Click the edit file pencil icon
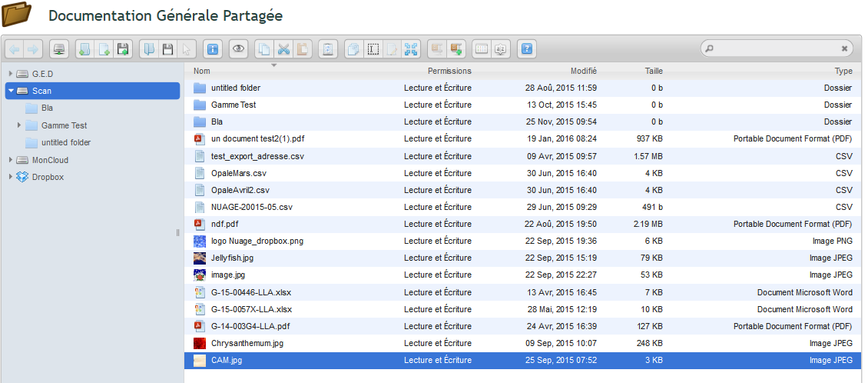The height and width of the screenshot is (383, 868). (392, 49)
